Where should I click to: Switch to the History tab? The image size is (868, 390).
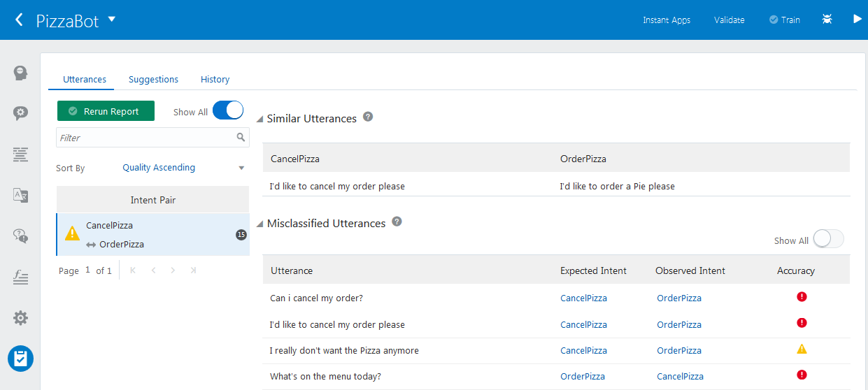click(215, 80)
